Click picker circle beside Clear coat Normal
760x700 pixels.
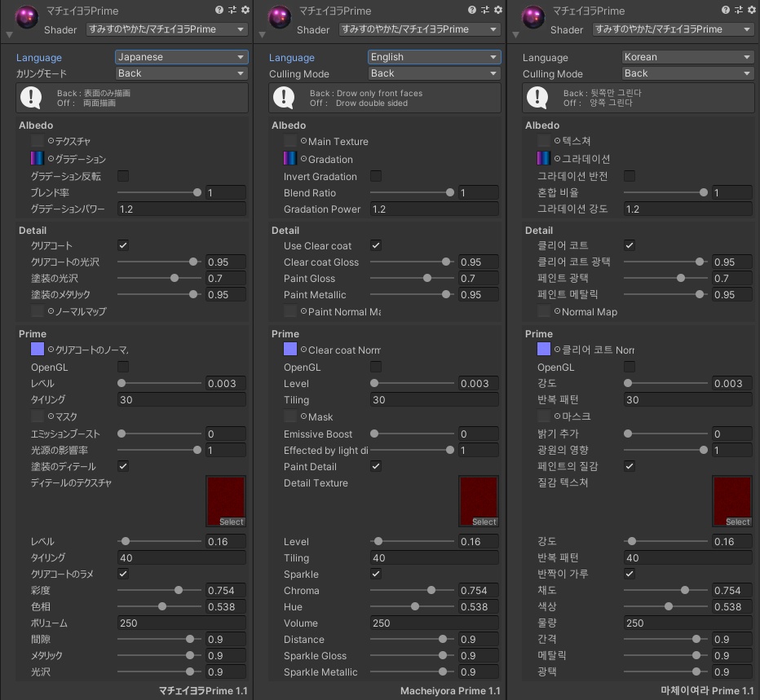[303, 350]
